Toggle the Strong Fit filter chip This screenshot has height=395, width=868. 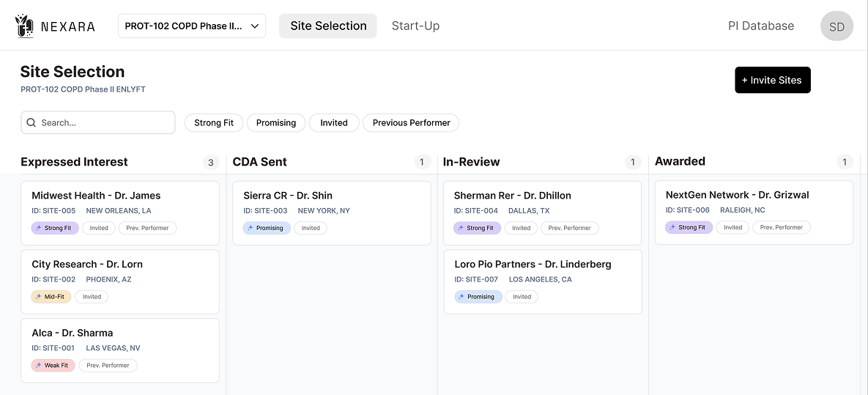coord(214,123)
